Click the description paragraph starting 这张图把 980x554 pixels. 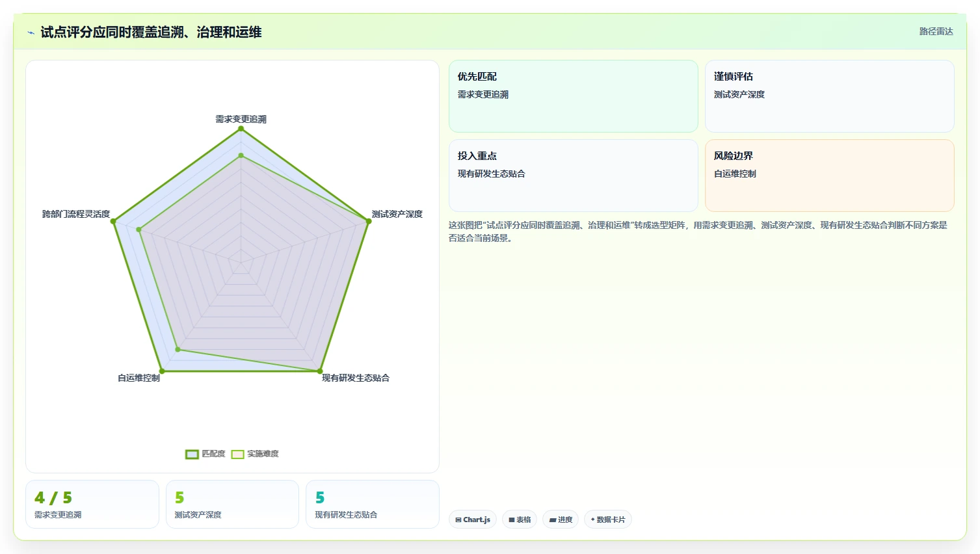point(698,231)
